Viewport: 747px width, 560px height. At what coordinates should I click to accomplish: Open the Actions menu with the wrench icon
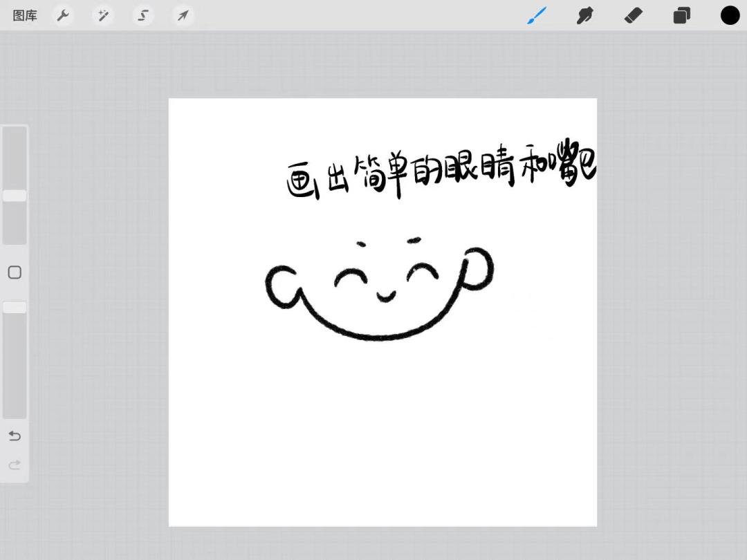pyautogui.click(x=63, y=15)
